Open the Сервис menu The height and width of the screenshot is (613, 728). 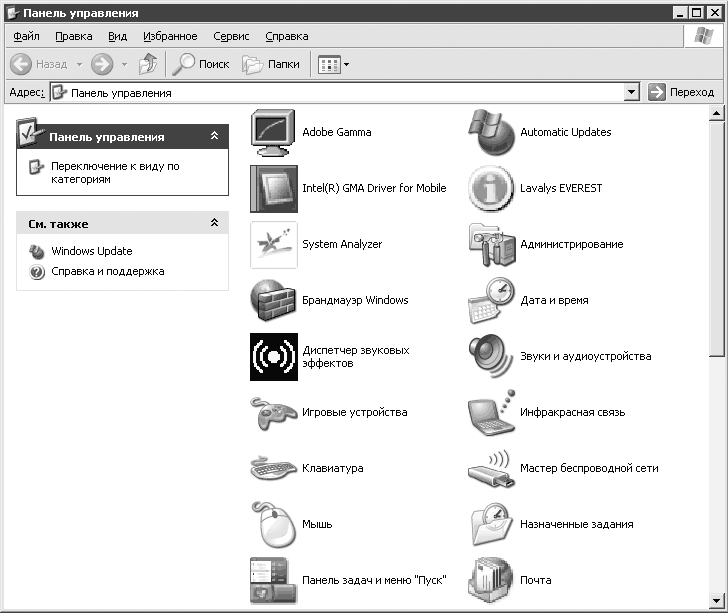click(231, 36)
